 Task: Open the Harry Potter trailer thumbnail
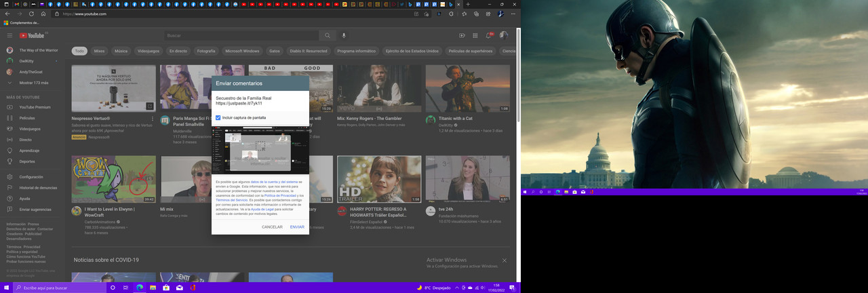click(379, 179)
